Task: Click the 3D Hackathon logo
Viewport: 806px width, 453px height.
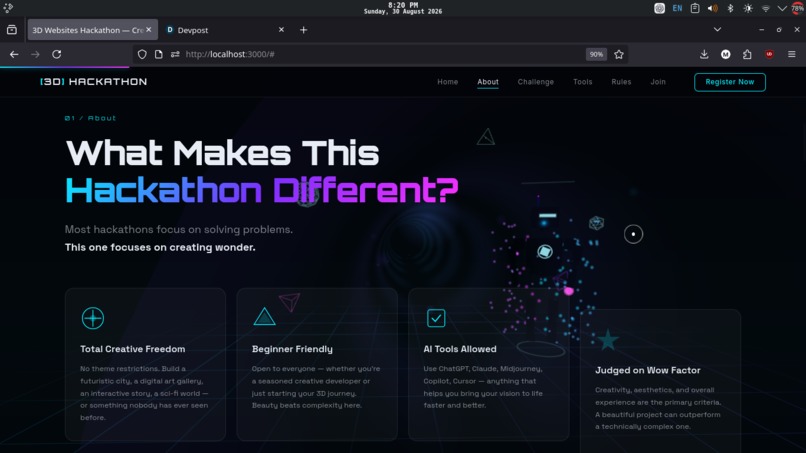Action: click(x=94, y=81)
